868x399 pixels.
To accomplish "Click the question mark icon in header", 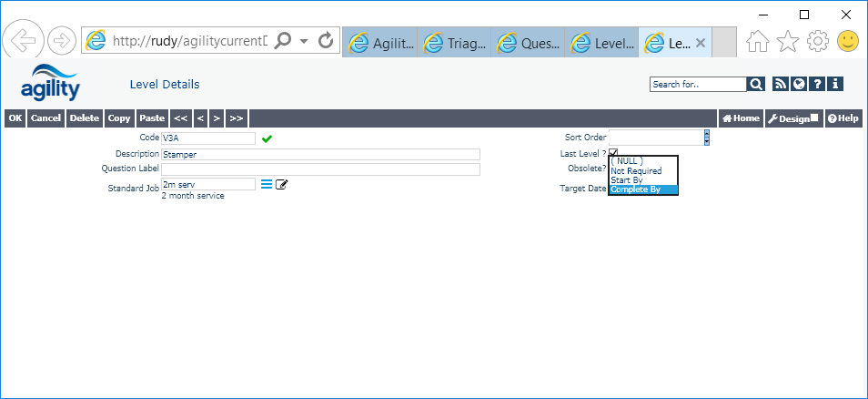I will 817,84.
